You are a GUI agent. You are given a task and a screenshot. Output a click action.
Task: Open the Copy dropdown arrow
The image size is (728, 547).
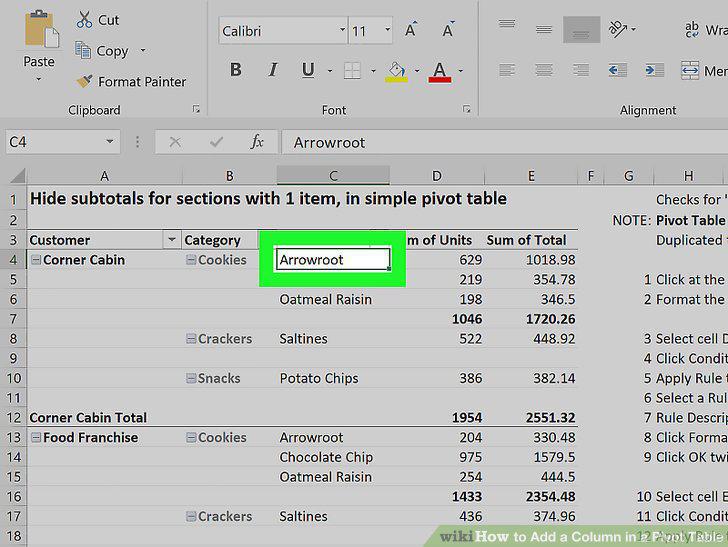click(143, 50)
